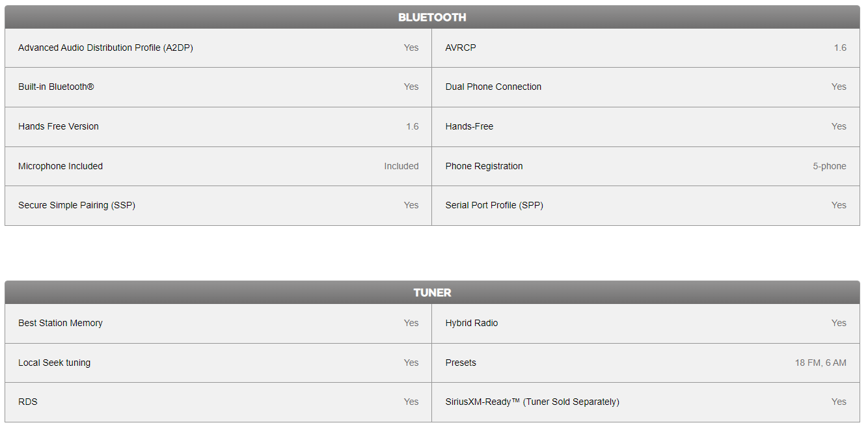This screenshot has width=868, height=427.
Task: Select the Microphone Included label
Action: (61, 166)
